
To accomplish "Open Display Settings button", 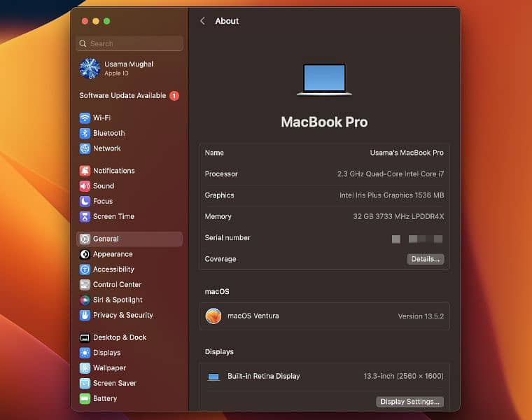I will (410, 402).
